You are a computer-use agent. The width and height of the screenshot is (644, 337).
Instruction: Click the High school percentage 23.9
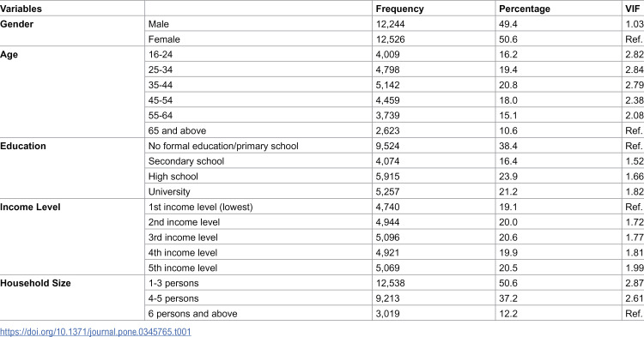point(508,177)
